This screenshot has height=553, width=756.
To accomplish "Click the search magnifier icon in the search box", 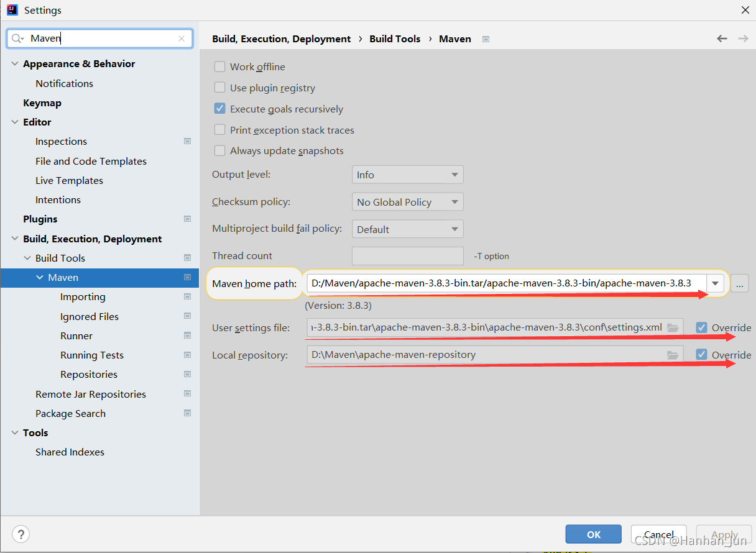I will pos(17,39).
